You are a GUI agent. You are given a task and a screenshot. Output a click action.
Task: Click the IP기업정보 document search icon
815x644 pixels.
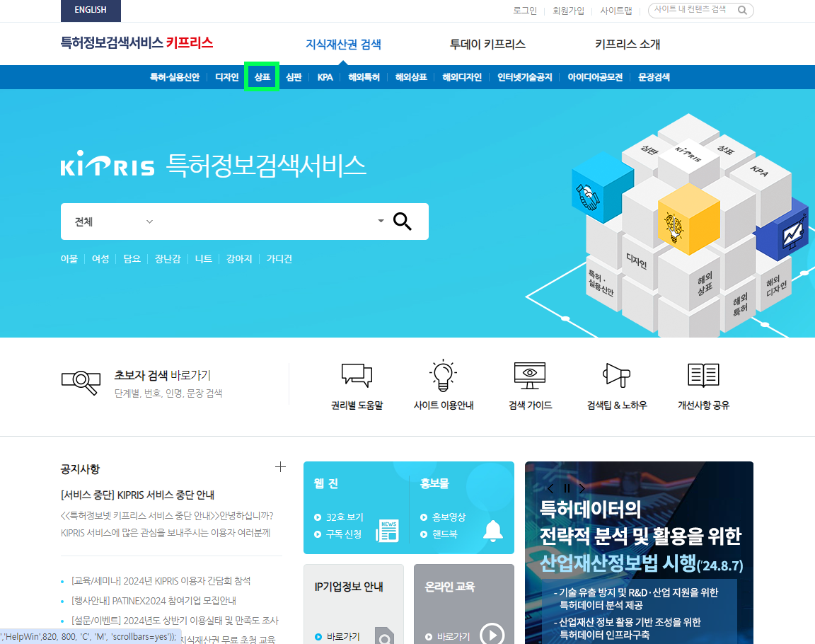384,636
